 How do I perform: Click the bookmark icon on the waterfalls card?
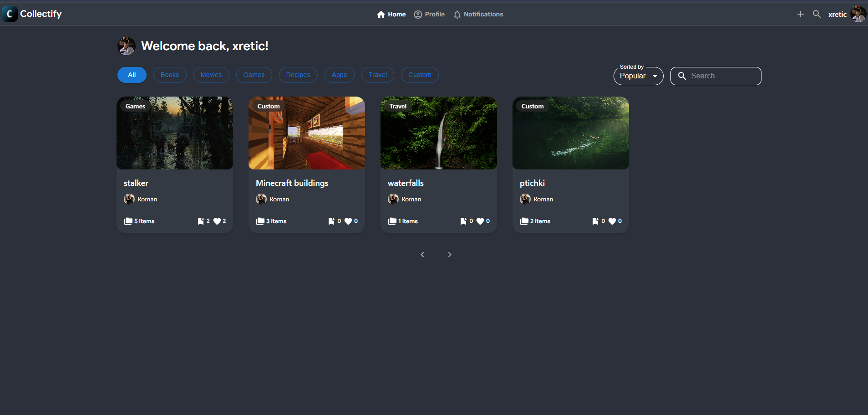pos(464,221)
